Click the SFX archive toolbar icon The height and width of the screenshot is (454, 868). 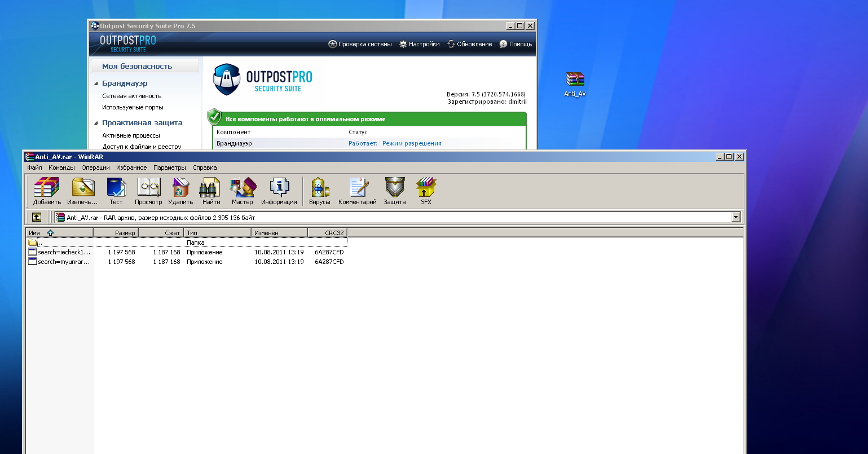(x=426, y=191)
